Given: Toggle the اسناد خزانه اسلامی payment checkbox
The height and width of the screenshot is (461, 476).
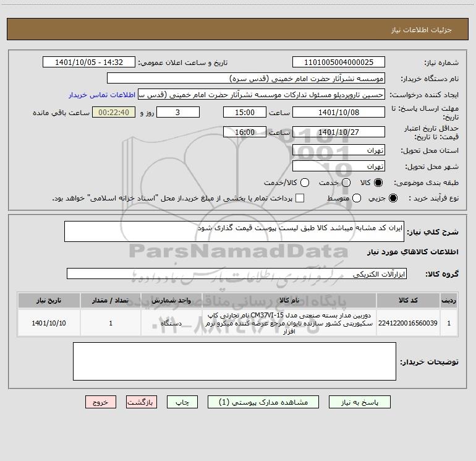Looking at the screenshot, I should 300,198.
